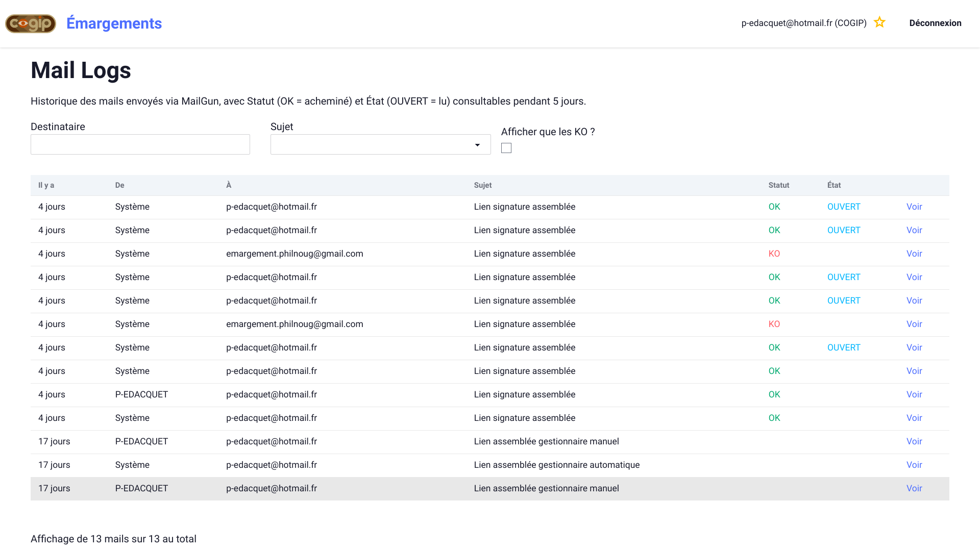980x551 pixels.
Task: Click the user account email in header
Action: coord(803,23)
